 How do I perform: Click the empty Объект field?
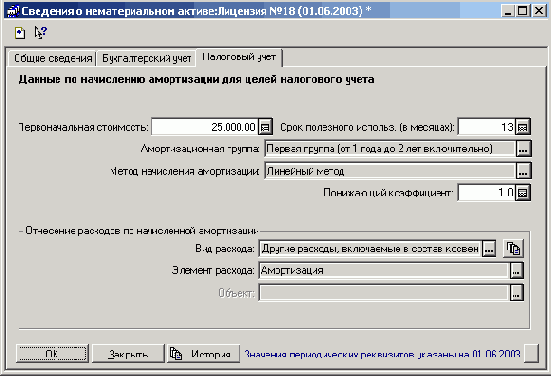(x=384, y=293)
